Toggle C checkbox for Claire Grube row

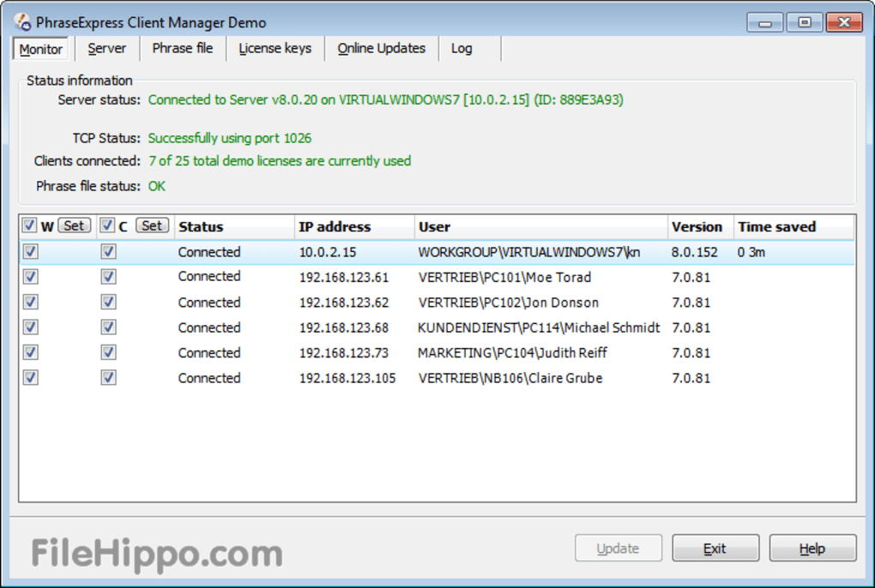pos(108,377)
